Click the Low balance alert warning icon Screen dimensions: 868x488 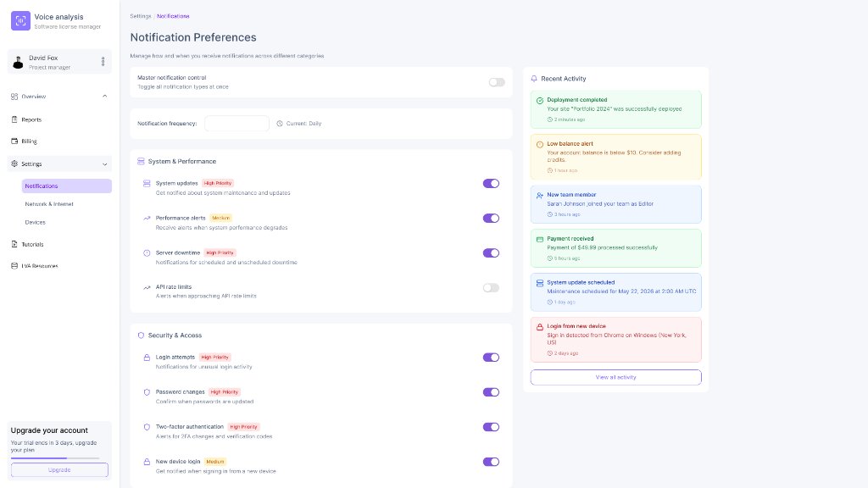(x=540, y=144)
